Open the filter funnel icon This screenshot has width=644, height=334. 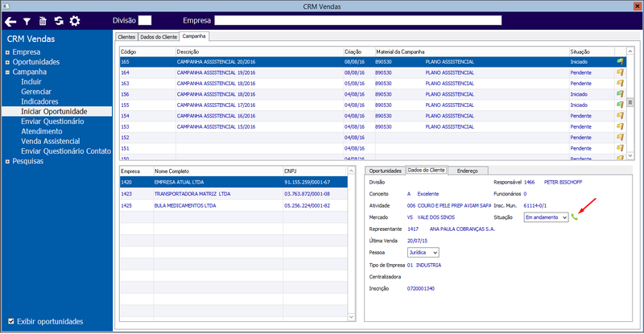[x=27, y=22]
